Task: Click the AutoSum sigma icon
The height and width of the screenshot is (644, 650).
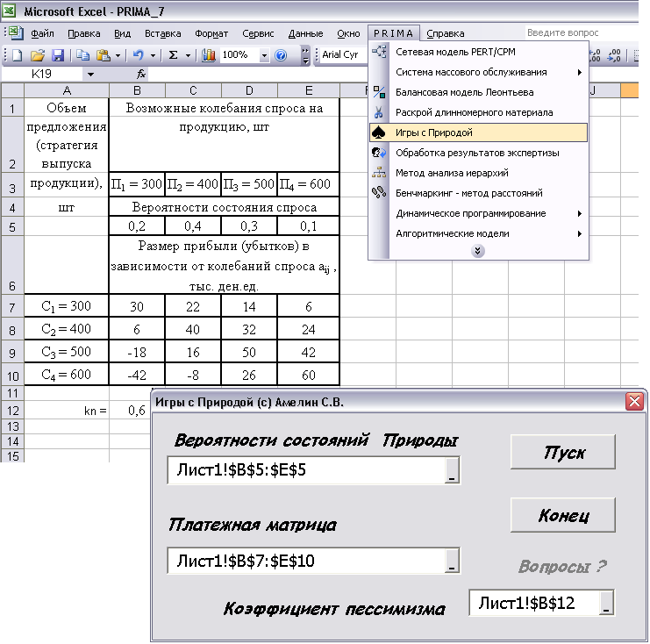Action: tap(174, 54)
